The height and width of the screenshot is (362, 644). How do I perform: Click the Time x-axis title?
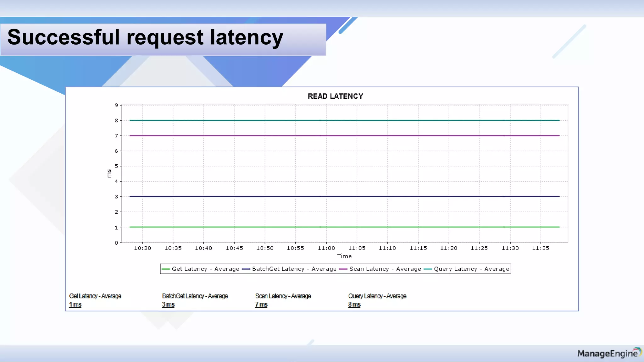(x=344, y=256)
